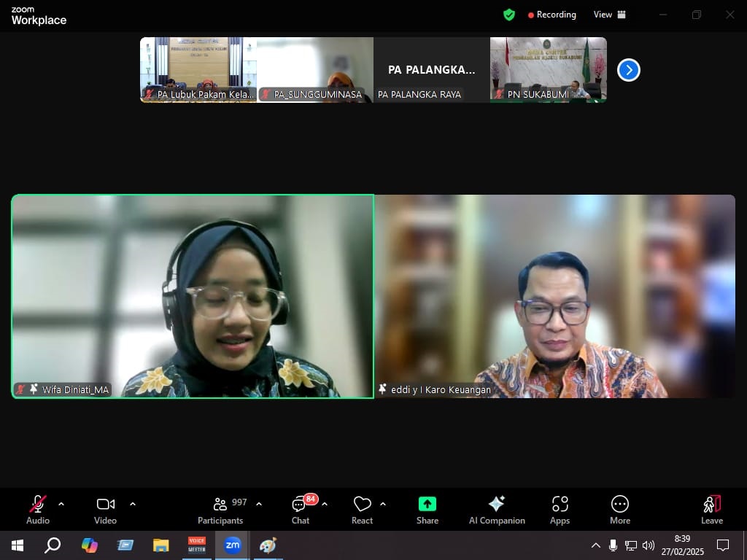
Task: Expand video options arrow beside Video
Action: click(x=133, y=504)
